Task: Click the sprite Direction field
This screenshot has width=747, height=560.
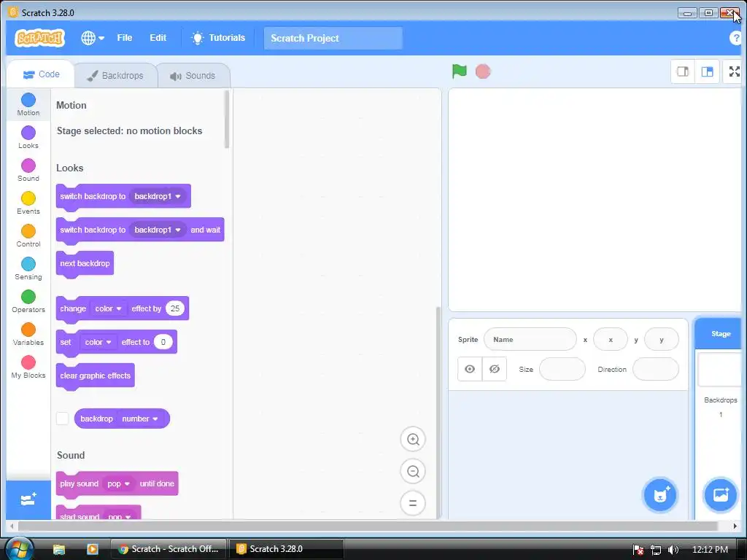Action: [656, 369]
